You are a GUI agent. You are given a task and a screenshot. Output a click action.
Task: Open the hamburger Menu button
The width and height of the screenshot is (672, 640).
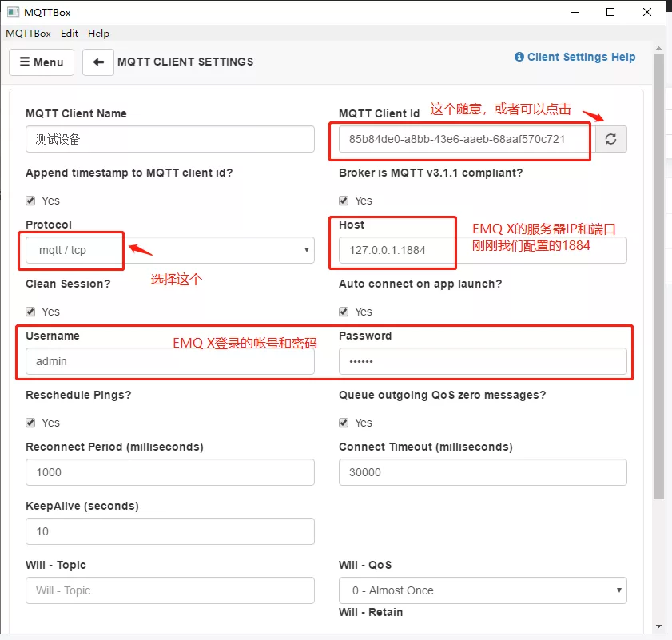click(42, 62)
